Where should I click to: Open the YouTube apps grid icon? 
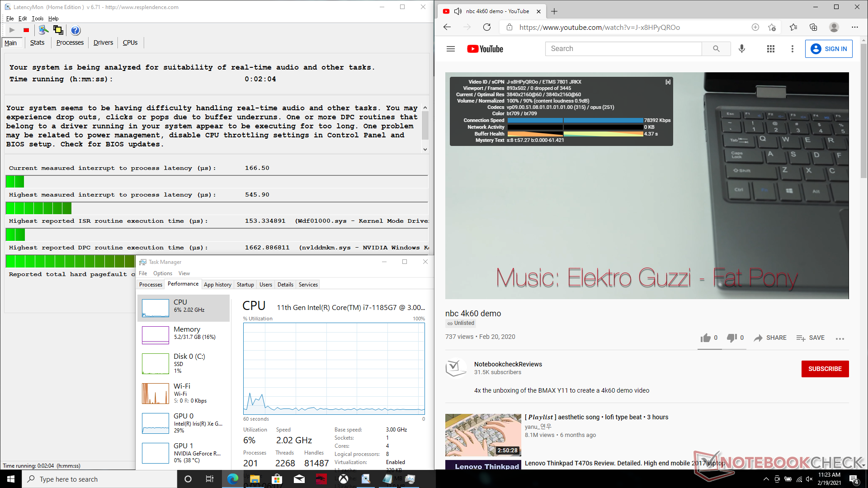pos(771,49)
